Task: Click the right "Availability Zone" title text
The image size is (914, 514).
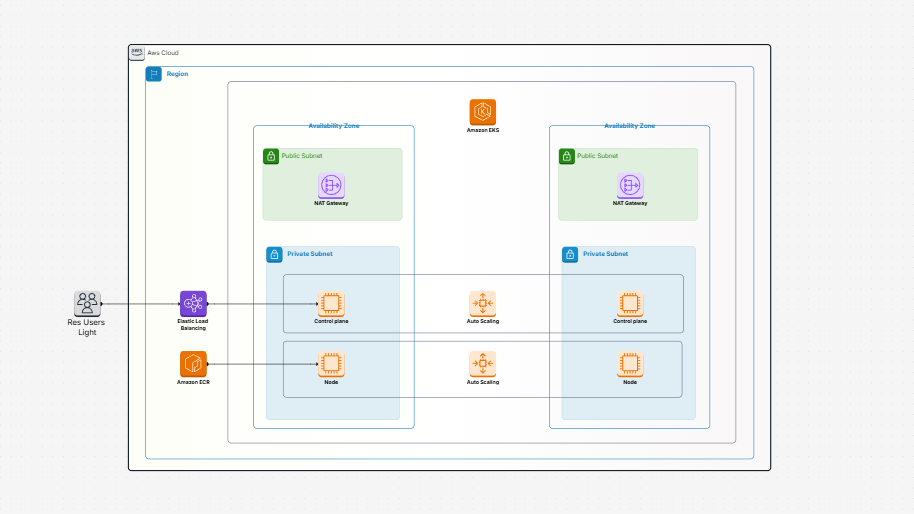Action: point(630,126)
